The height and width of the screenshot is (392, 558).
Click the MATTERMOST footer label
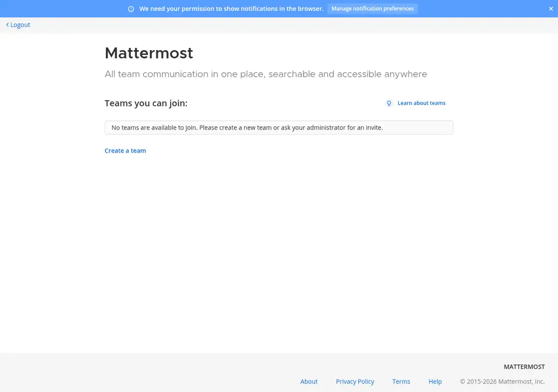click(524, 367)
